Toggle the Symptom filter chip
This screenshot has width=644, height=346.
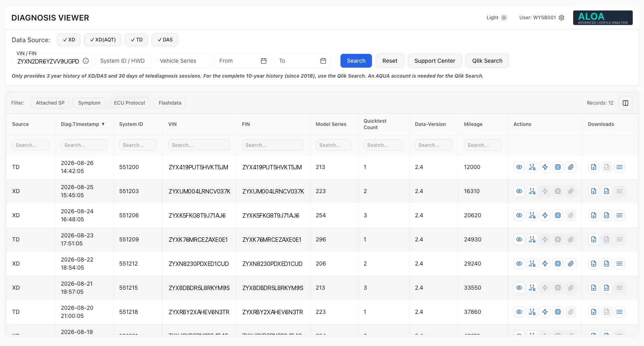(89, 103)
